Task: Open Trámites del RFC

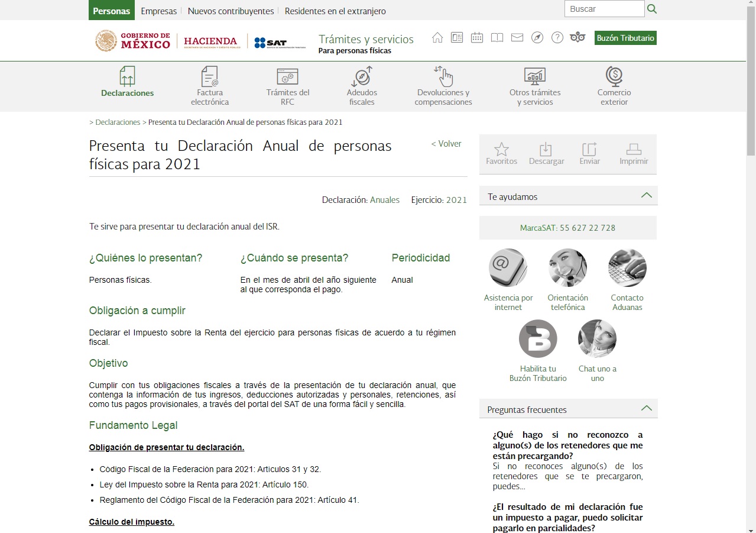Action: coord(287,77)
